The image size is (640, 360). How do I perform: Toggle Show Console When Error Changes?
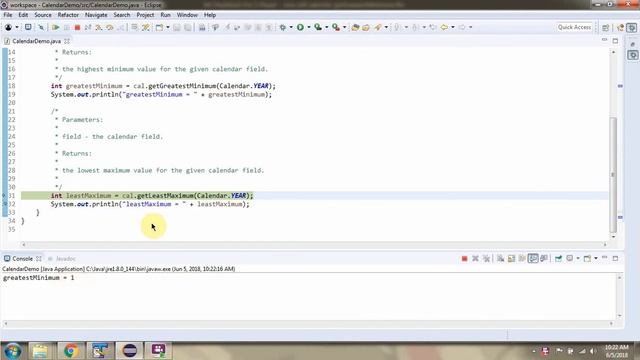coord(544,258)
